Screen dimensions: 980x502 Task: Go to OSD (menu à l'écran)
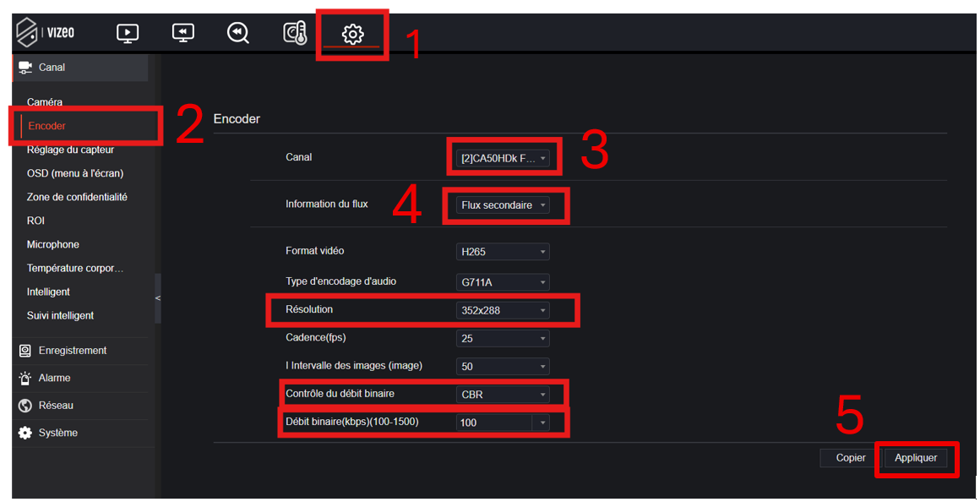point(75,173)
